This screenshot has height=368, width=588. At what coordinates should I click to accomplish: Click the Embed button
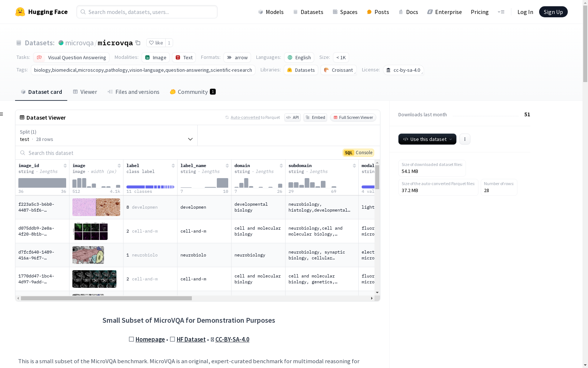315,117
